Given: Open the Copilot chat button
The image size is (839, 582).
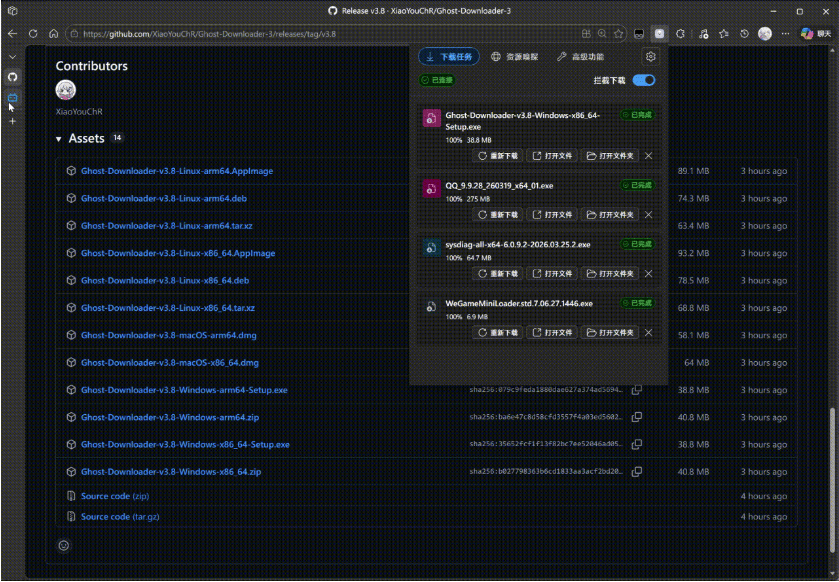Looking at the screenshot, I should (815, 34).
